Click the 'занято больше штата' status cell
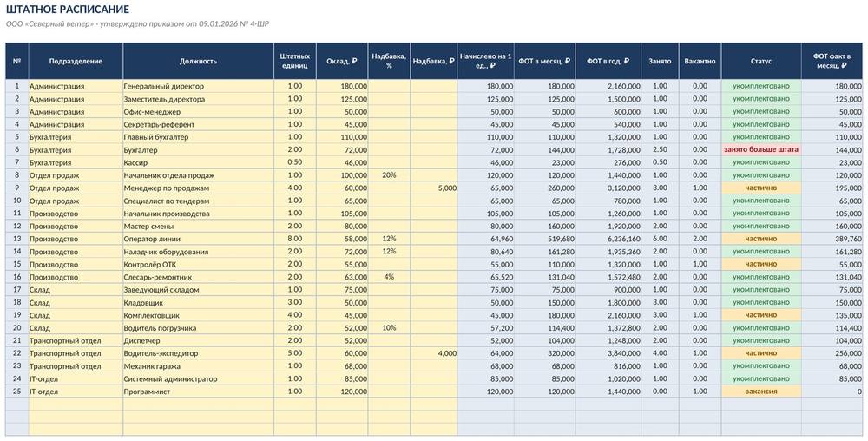 tap(761, 150)
